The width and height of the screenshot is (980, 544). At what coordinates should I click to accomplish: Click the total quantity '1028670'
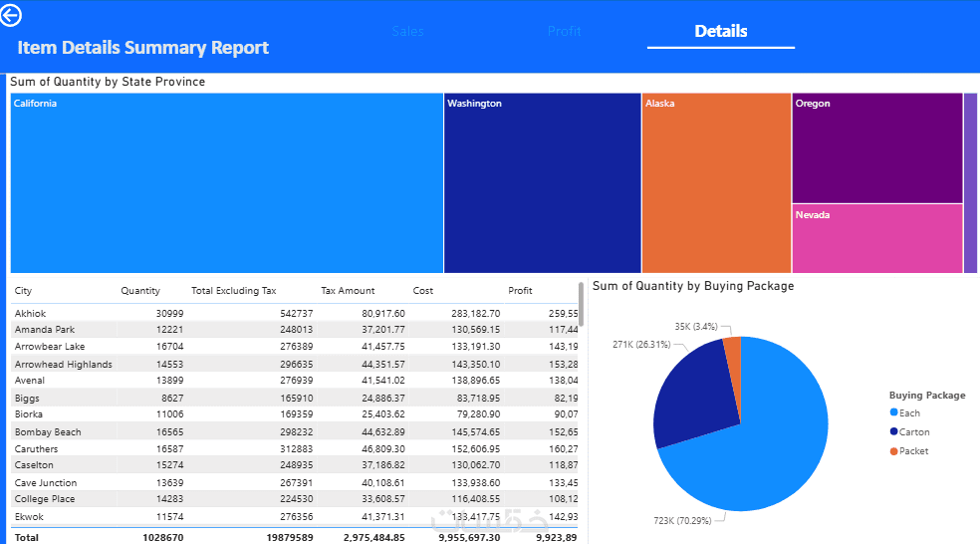pos(163,538)
